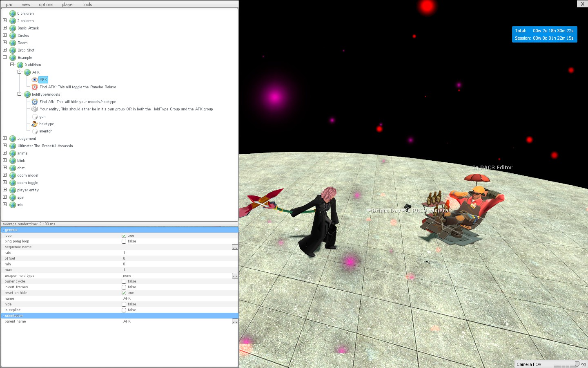The height and width of the screenshot is (368, 588).
Task: Click the group icon for holdtype/models
Action: point(27,94)
